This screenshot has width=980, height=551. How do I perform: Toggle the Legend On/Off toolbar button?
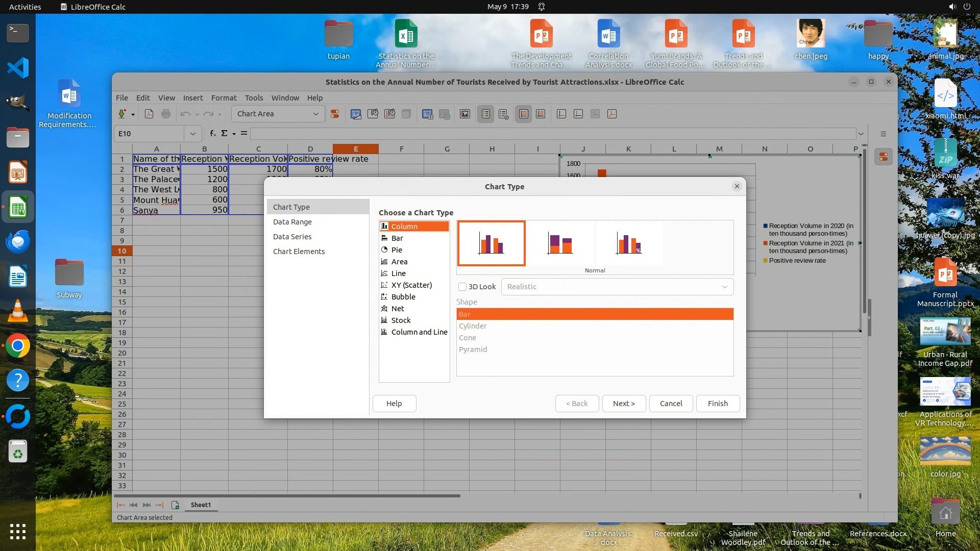(486, 114)
